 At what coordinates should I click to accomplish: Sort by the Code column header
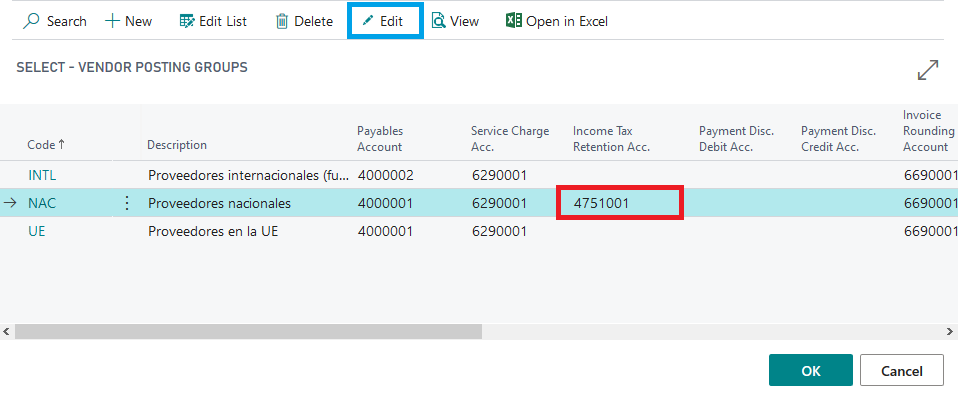pos(46,145)
